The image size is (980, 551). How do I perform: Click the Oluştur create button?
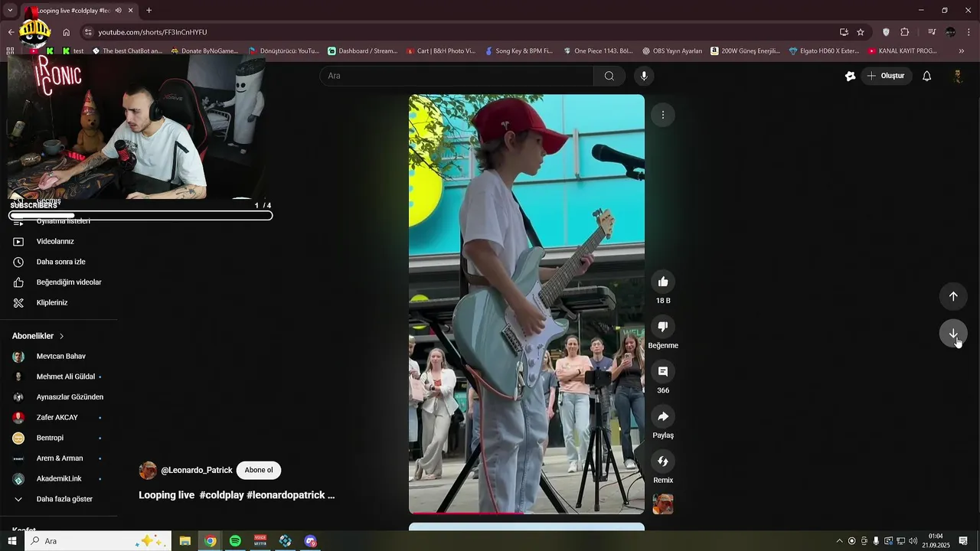(x=886, y=76)
